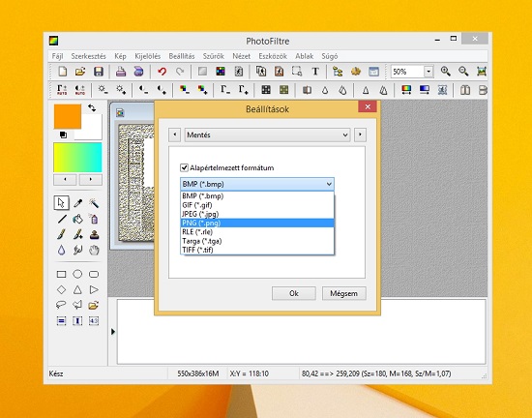532x418 pixels.
Task: Click the Save floppy disk icon
Action: (x=99, y=72)
